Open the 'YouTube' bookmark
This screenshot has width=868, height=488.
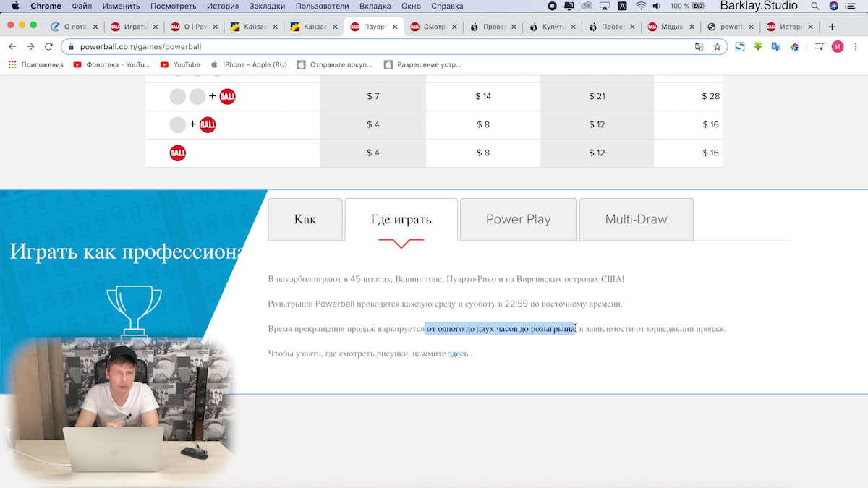tap(180, 64)
